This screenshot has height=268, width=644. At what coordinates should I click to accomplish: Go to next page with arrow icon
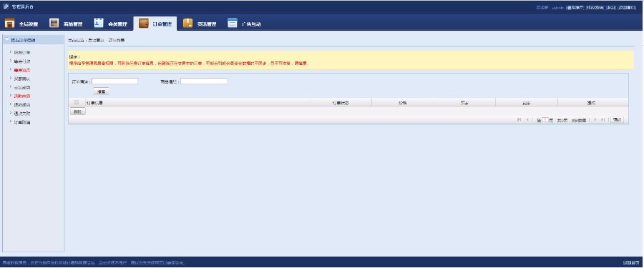[595, 120]
